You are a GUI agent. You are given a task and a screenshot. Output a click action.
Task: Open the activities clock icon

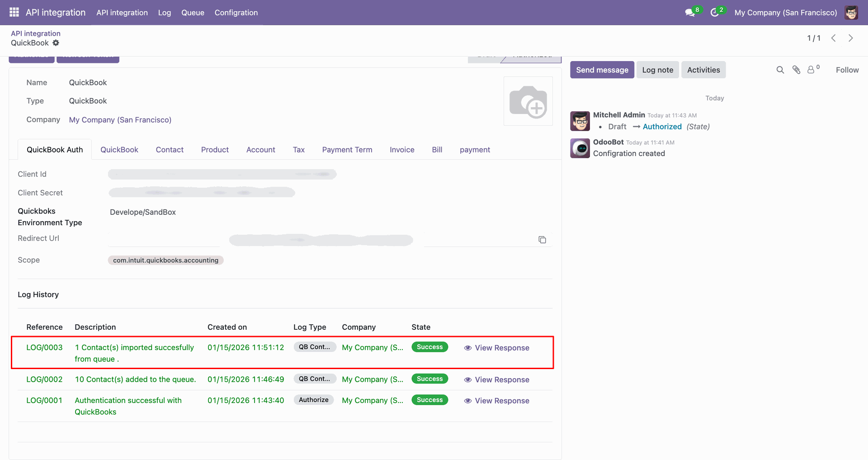tap(715, 13)
